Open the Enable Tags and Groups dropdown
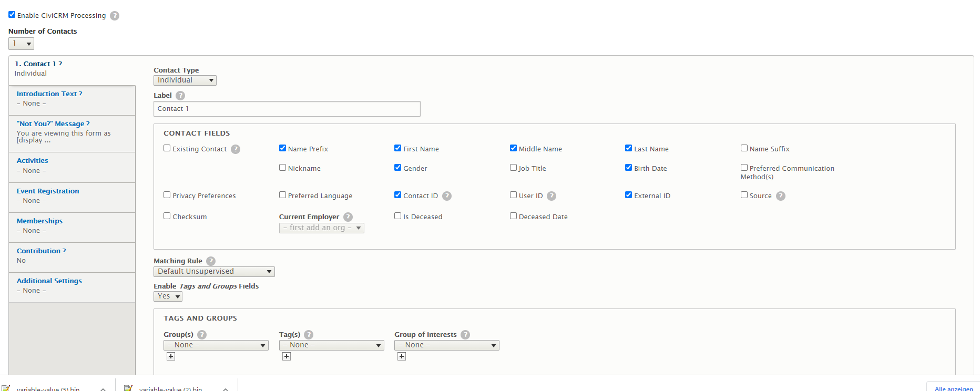 [168, 296]
